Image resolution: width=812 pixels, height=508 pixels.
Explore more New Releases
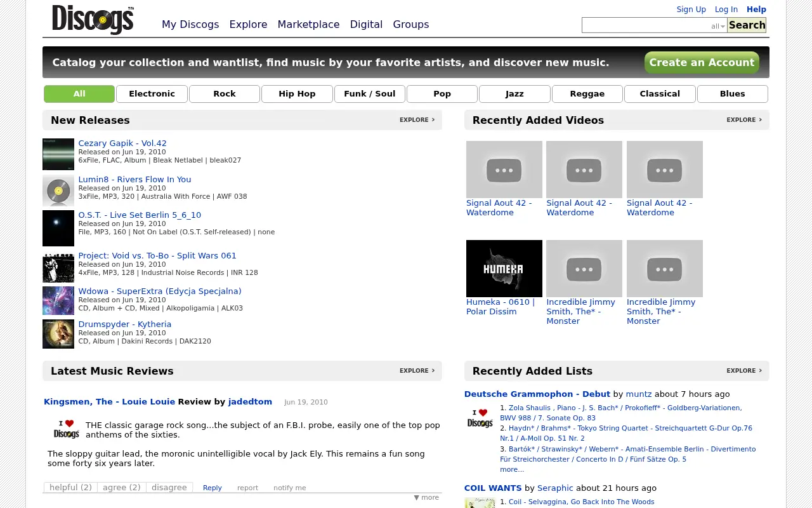pos(417,120)
